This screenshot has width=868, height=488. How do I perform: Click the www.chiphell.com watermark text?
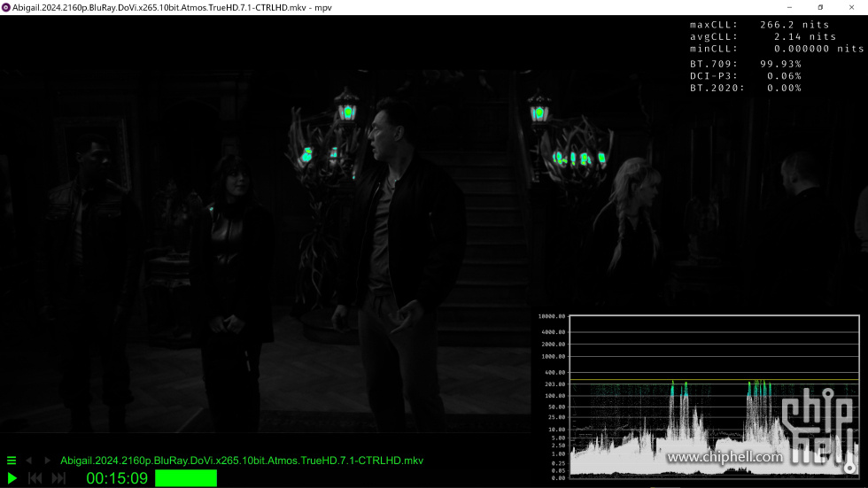coord(725,458)
